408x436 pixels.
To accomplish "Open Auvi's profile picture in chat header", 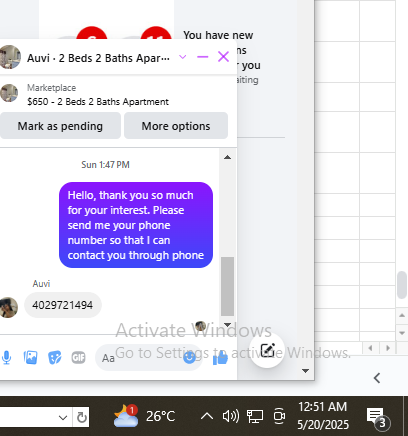I will coord(10,57).
